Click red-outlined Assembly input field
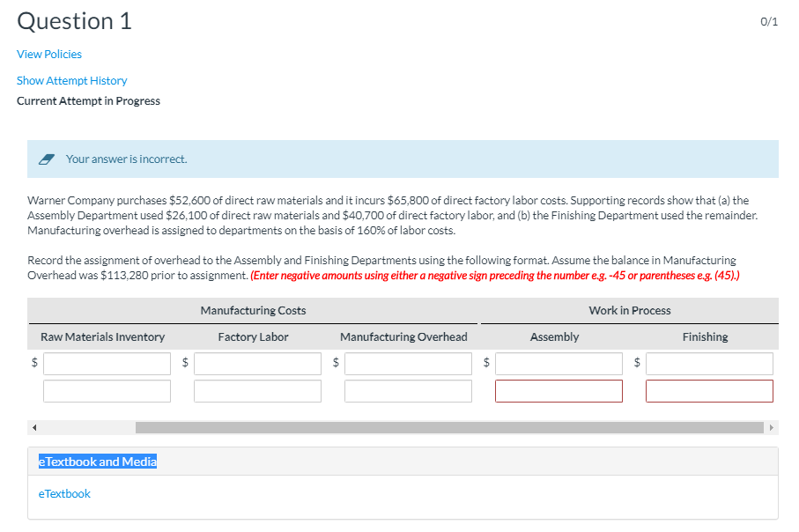Viewport: 799px width, 532px height. [x=559, y=391]
